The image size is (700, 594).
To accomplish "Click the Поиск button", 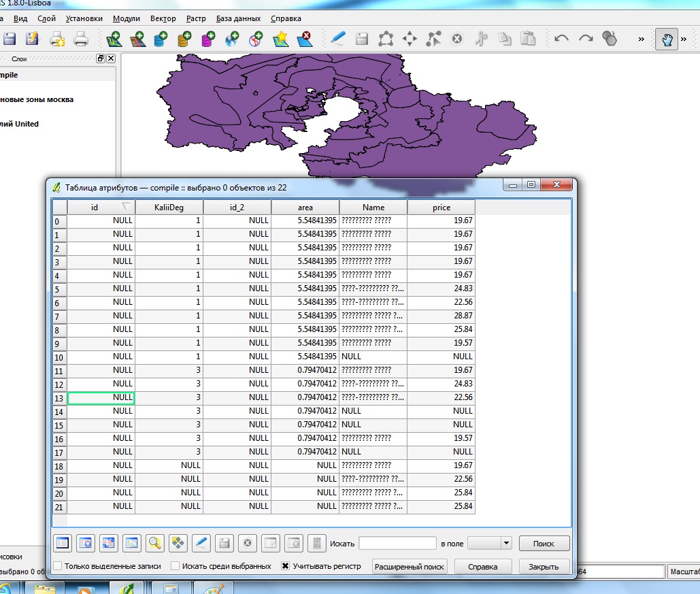I will click(x=544, y=543).
